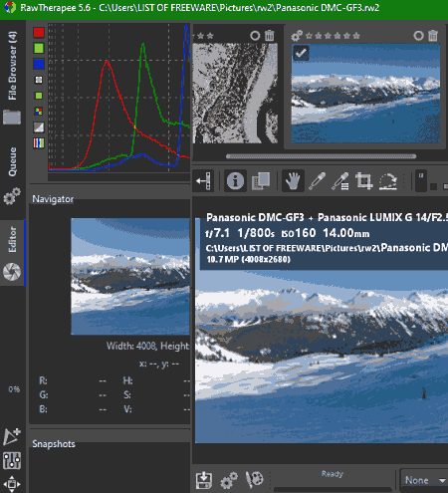Viewport: 448px width, 493px height.
Task: Click trash icon above mountain thumbnail
Action: pyautogui.click(x=433, y=36)
